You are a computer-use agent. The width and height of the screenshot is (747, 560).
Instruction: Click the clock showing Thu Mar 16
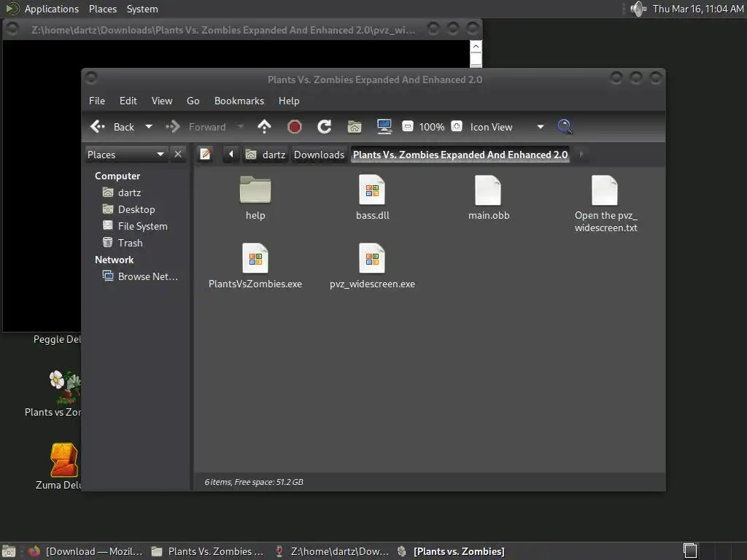(698, 9)
